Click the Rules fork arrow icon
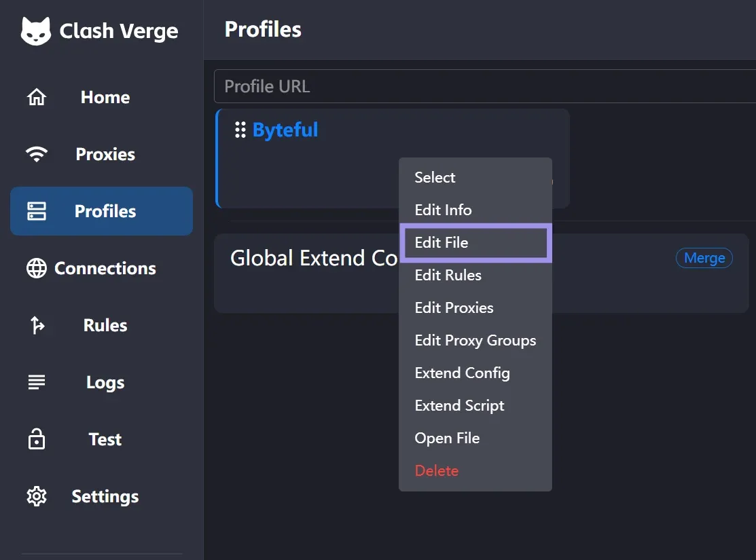 pos(37,325)
